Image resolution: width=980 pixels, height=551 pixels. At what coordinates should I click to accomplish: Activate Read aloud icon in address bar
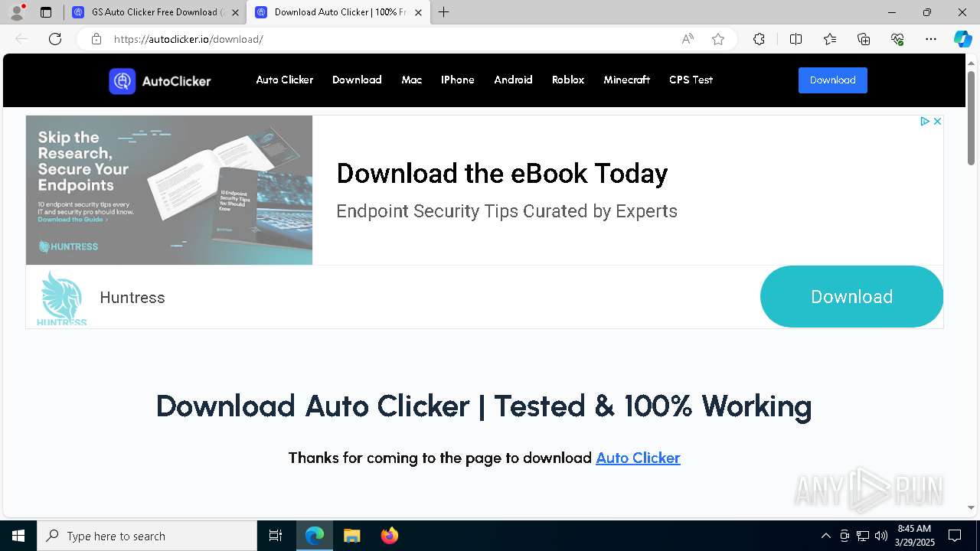click(688, 39)
